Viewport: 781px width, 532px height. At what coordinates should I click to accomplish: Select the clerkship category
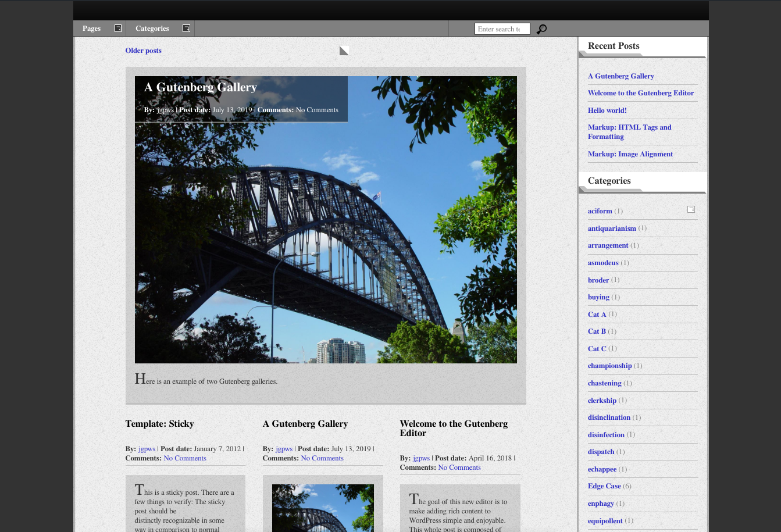602,401
